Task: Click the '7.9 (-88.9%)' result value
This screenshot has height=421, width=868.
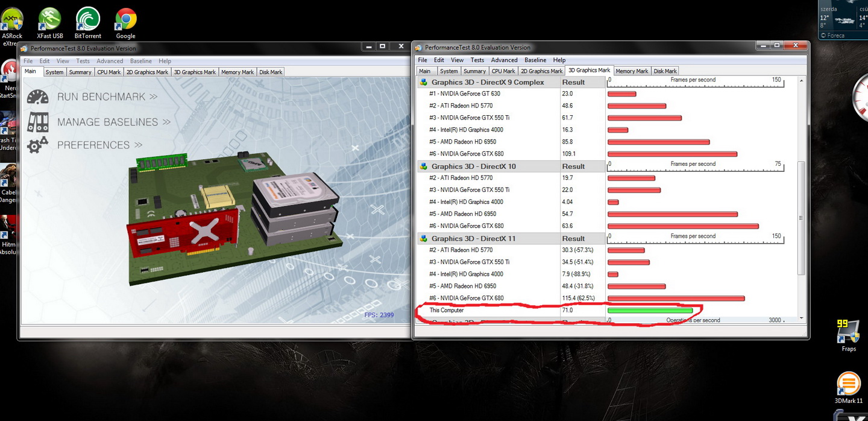Action: (x=577, y=274)
